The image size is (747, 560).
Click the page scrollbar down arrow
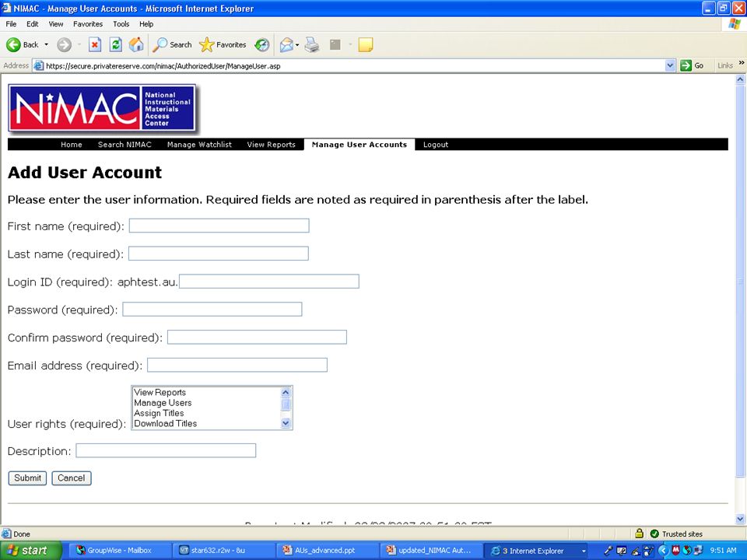(x=740, y=519)
